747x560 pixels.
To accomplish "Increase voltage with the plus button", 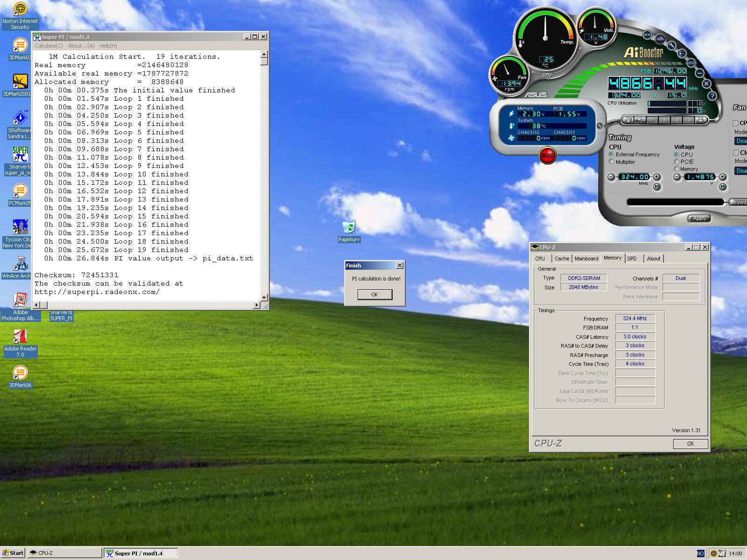I will point(723,177).
